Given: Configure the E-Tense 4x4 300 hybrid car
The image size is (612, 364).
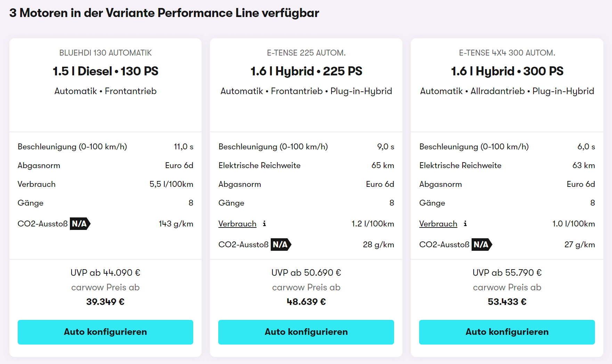Looking at the screenshot, I should click(x=507, y=332).
